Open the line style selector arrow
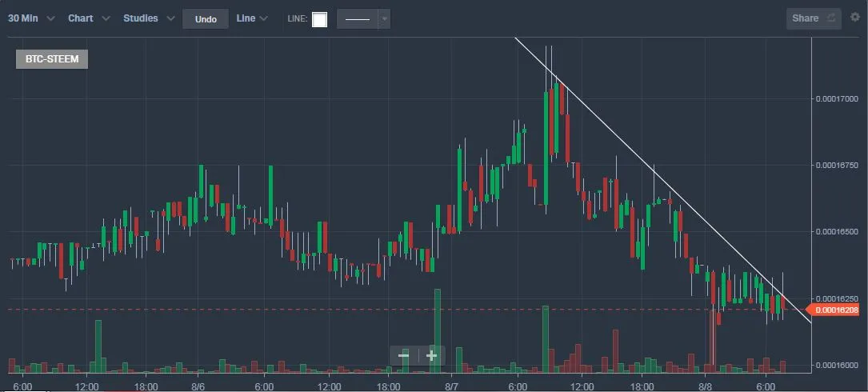 [x=384, y=19]
